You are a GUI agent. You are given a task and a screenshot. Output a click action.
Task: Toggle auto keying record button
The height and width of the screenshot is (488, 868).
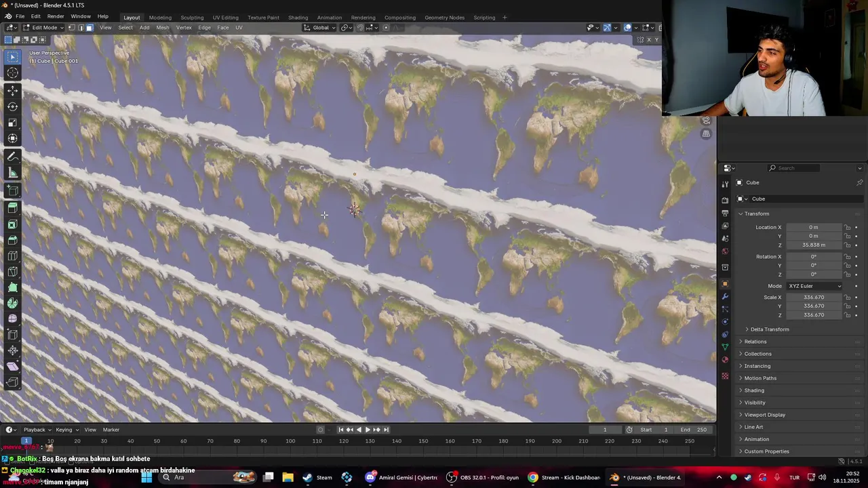[x=321, y=430]
